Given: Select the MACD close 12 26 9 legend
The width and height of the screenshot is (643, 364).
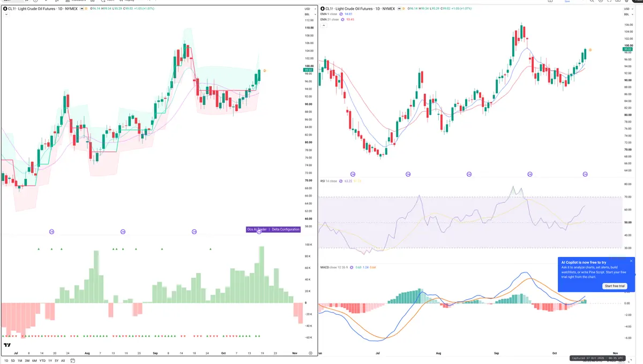Looking at the screenshot, I should click(x=335, y=267).
